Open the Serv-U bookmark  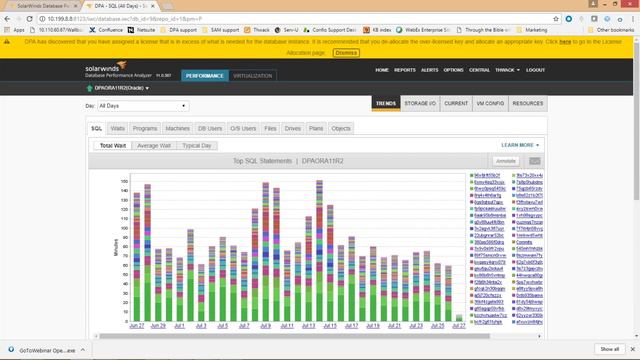pos(286,30)
